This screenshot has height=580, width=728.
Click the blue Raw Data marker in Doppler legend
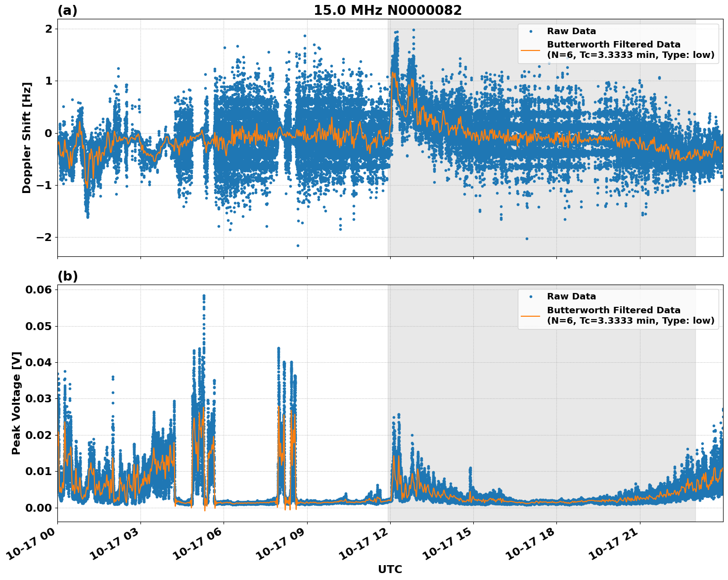531,31
